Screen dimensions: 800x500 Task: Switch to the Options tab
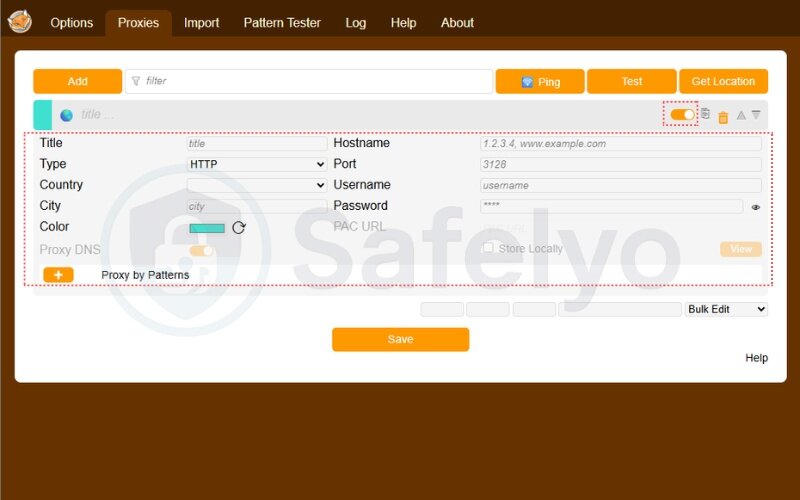(71, 23)
